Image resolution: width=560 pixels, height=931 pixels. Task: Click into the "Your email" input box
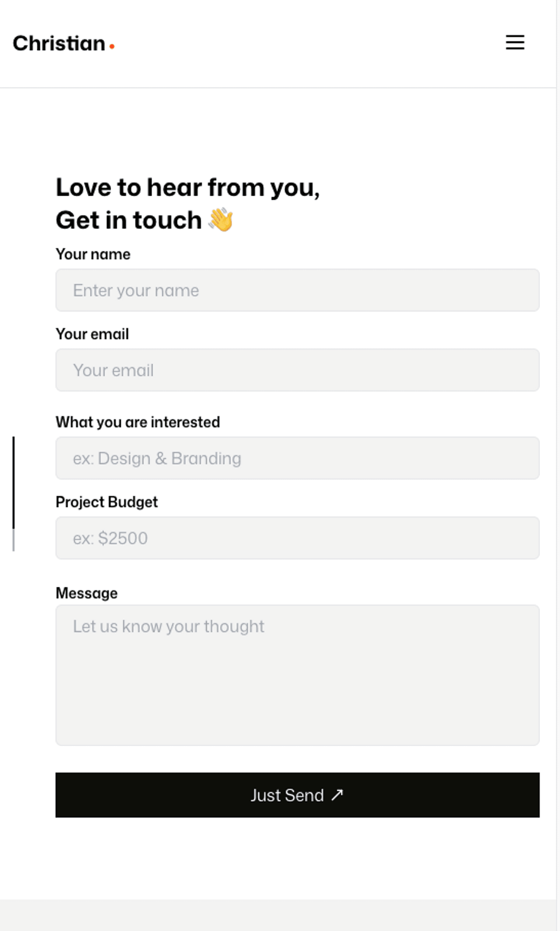tap(297, 370)
